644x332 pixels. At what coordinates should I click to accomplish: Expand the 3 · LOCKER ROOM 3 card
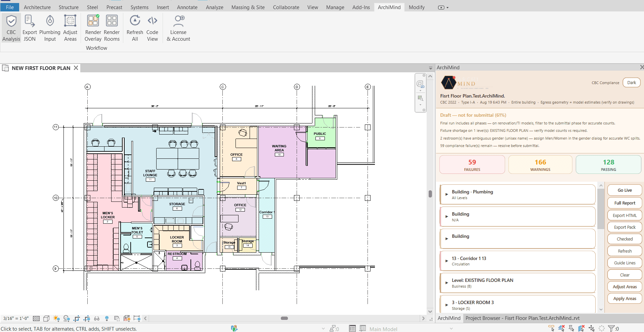pyautogui.click(x=517, y=305)
